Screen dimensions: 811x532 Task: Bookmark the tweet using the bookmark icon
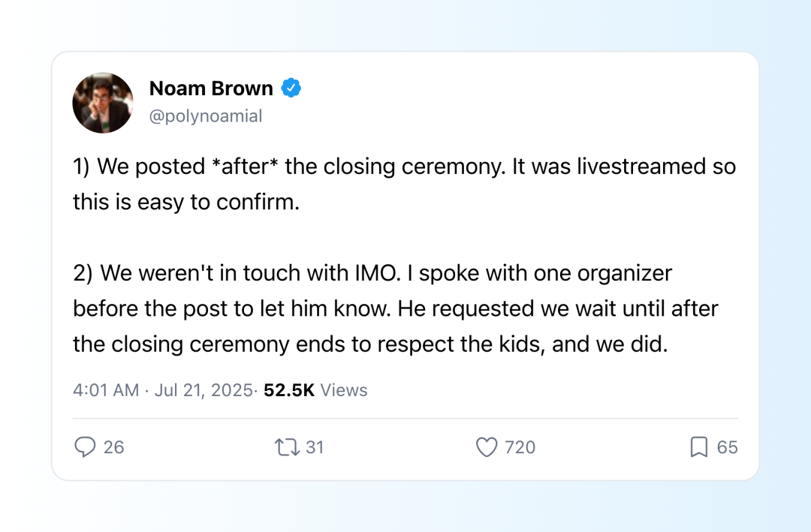tap(699, 446)
